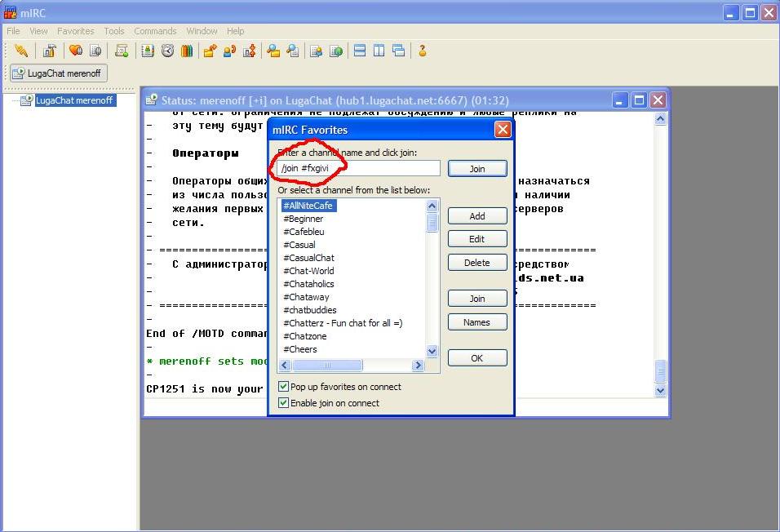Click the channel list scroll-up arrow

coord(432,206)
